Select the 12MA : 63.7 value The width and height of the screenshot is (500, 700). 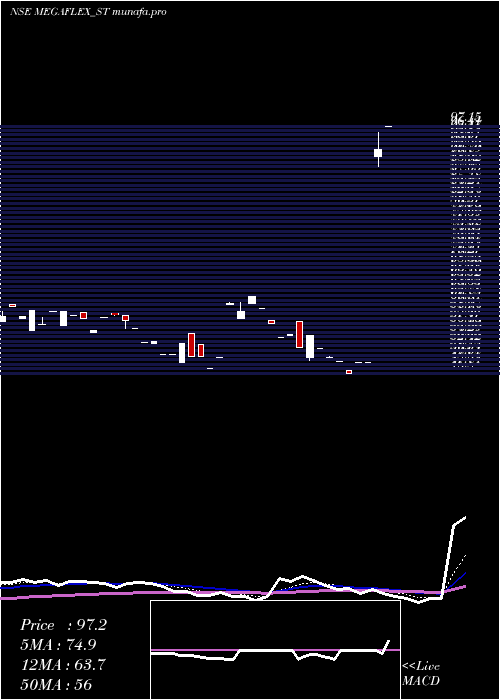coord(63,665)
